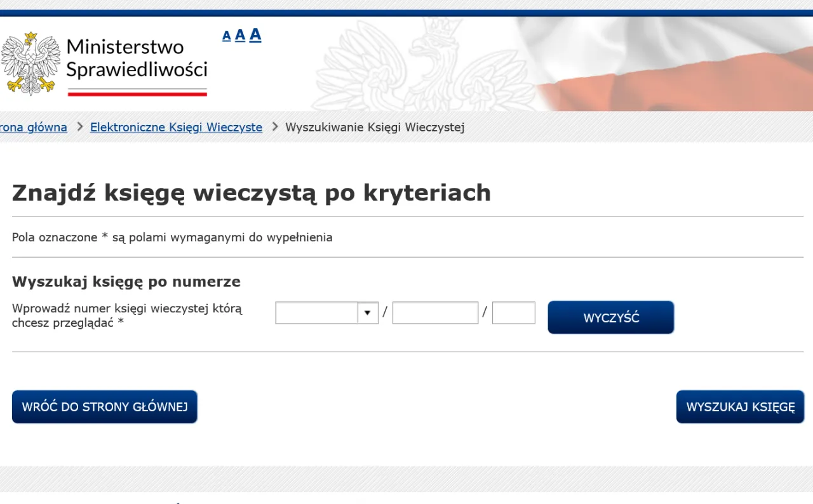The height and width of the screenshot is (504, 813).
Task: Select the largest A to enlarge page text
Action: pyautogui.click(x=255, y=35)
